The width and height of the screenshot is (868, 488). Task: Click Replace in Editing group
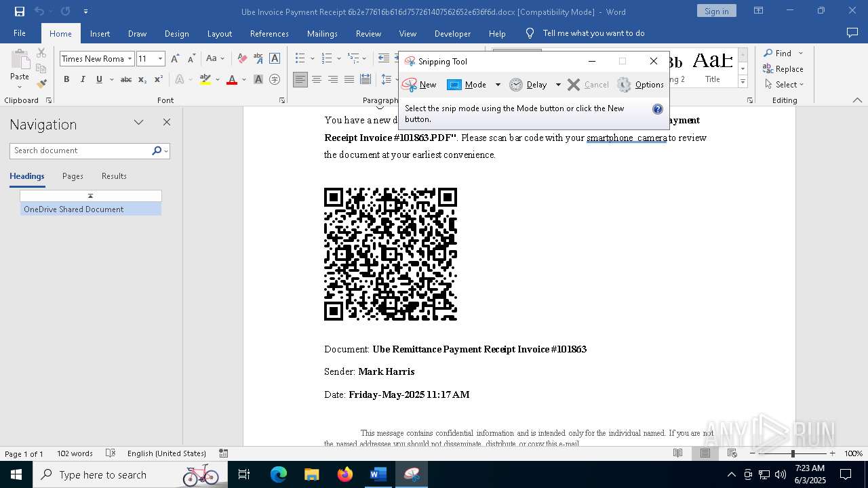(x=783, y=69)
